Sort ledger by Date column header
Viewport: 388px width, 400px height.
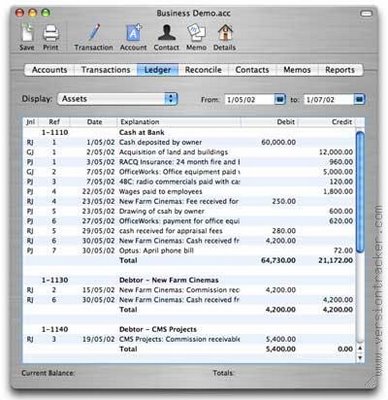coord(94,122)
